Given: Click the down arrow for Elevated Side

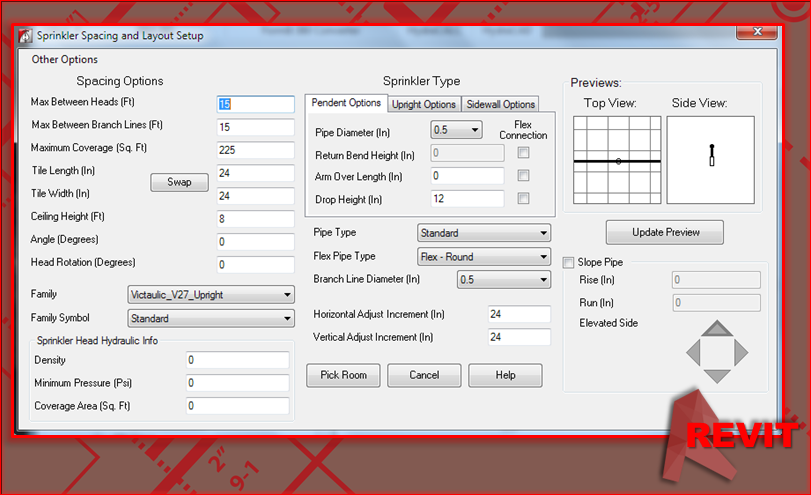Looking at the screenshot, I should pos(715,376).
